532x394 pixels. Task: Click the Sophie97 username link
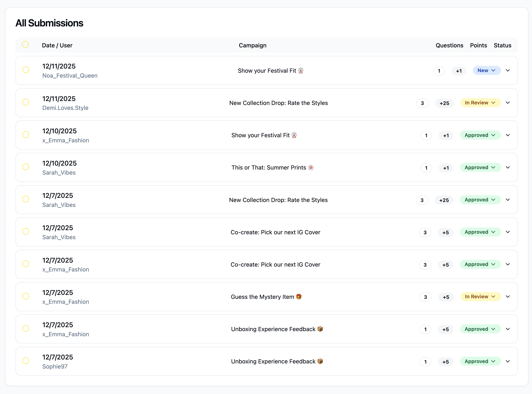[x=55, y=367]
